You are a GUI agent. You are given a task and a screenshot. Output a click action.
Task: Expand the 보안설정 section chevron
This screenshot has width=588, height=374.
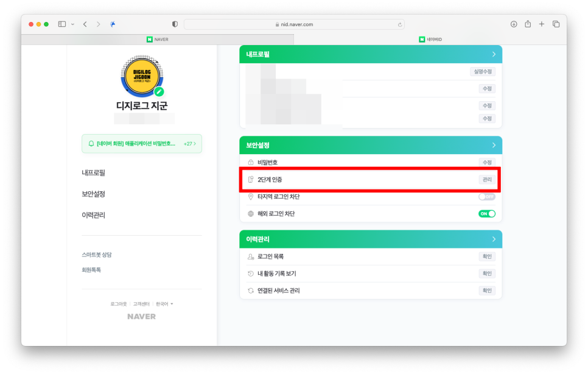point(494,145)
